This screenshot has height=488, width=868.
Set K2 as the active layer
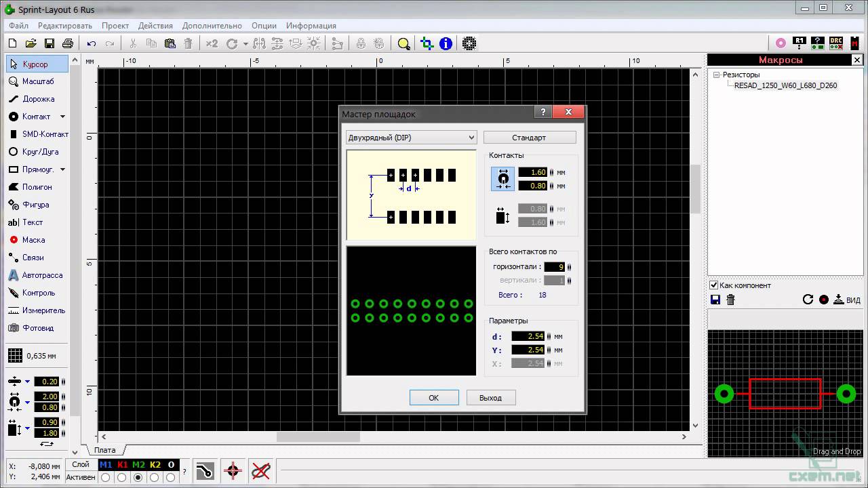click(155, 477)
